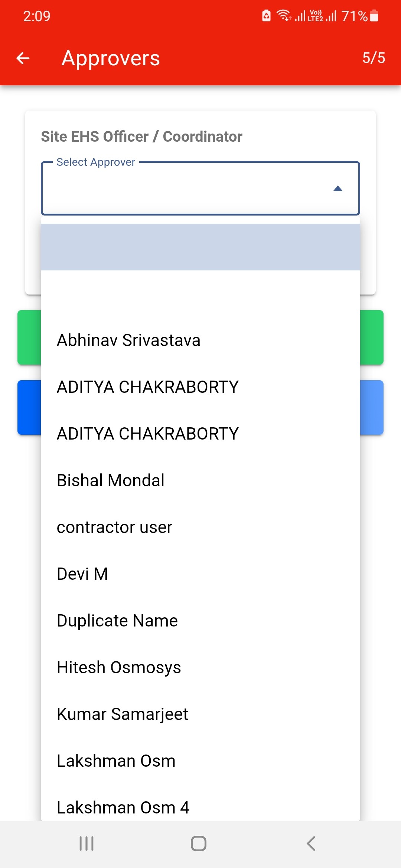The width and height of the screenshot is (401, 868).
Task: Select Lakshman Osm 4 entry
Action: (x=123, y=808)
